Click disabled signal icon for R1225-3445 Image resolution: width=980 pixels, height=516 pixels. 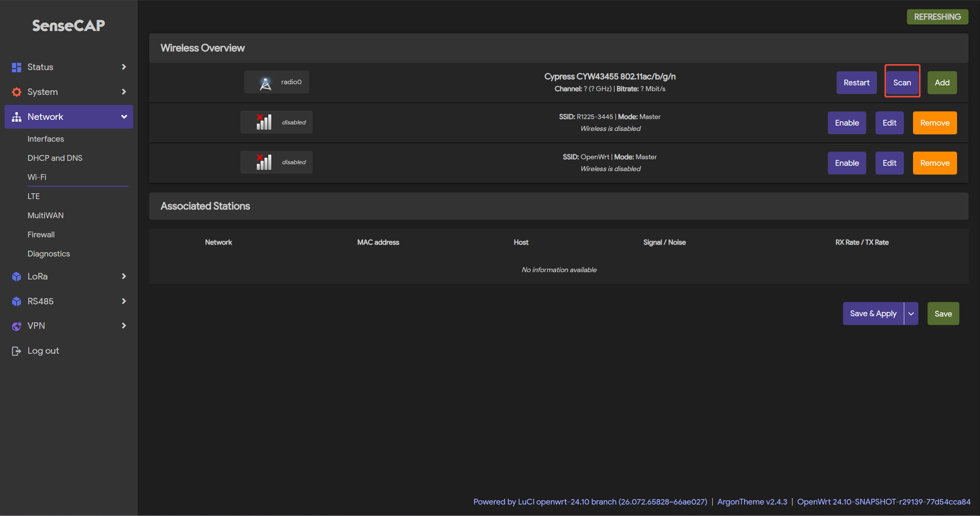[x=264, y=122]
